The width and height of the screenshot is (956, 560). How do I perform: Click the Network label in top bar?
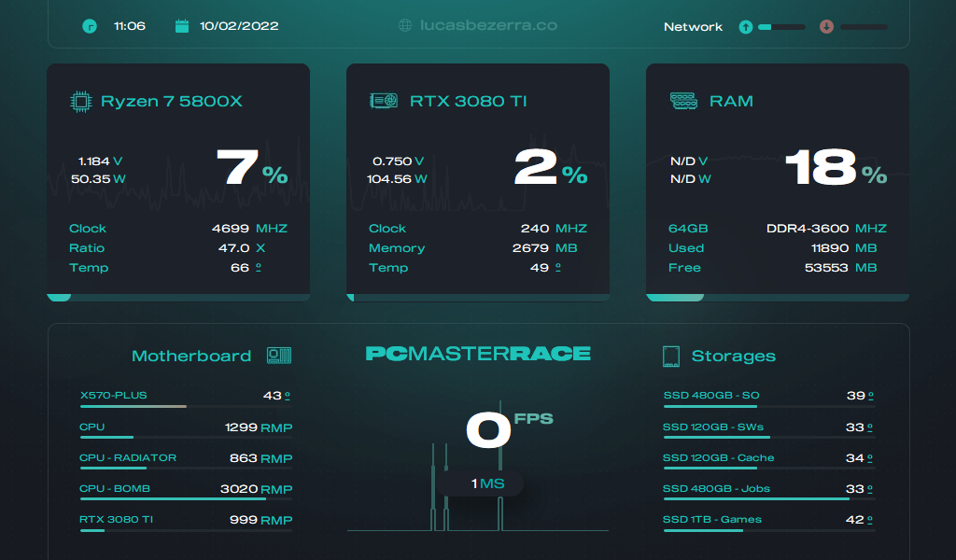(694, 27)
